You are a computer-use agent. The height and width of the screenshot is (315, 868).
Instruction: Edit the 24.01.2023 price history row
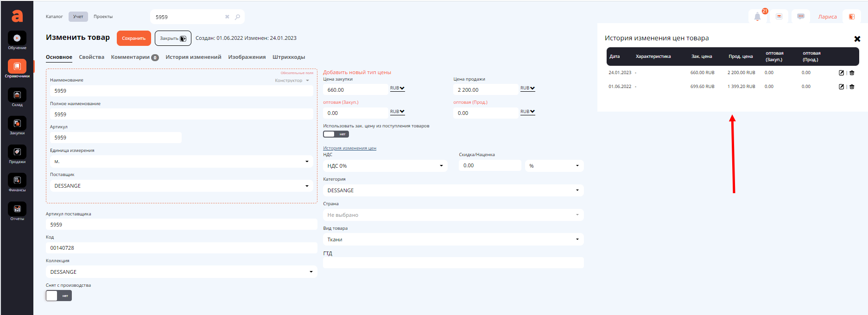click(x=841, y=73)
